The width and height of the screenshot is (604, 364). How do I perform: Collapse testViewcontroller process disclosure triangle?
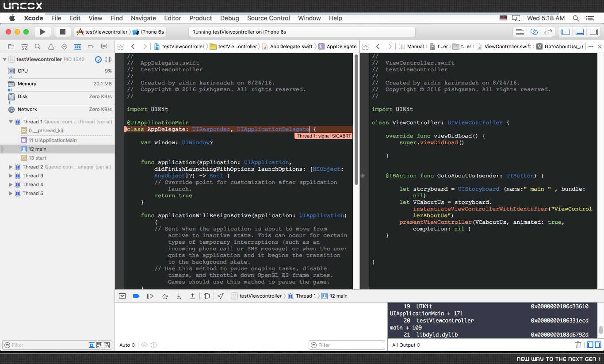point(4,59)
